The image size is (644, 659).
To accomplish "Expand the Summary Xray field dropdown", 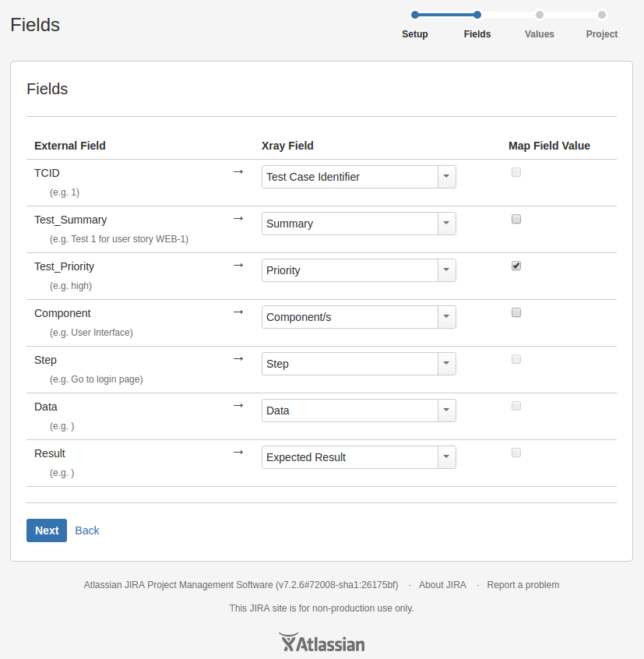I will tap(446, 224).
